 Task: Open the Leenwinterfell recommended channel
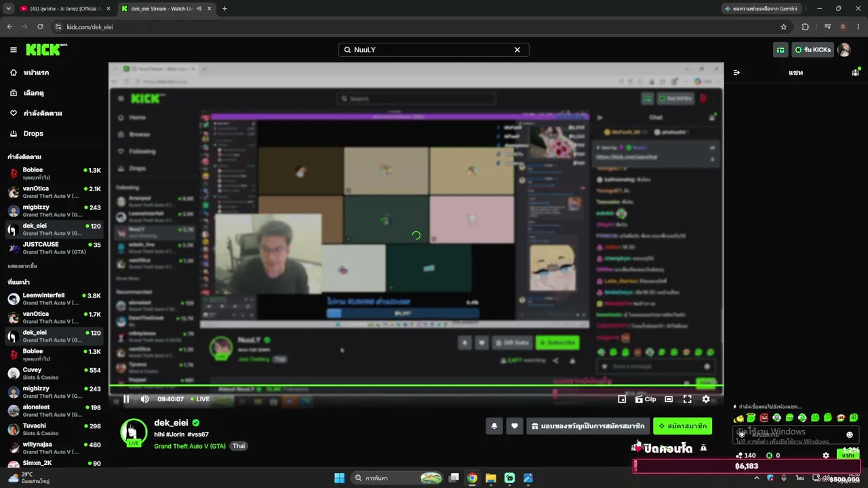coord(54,299)
